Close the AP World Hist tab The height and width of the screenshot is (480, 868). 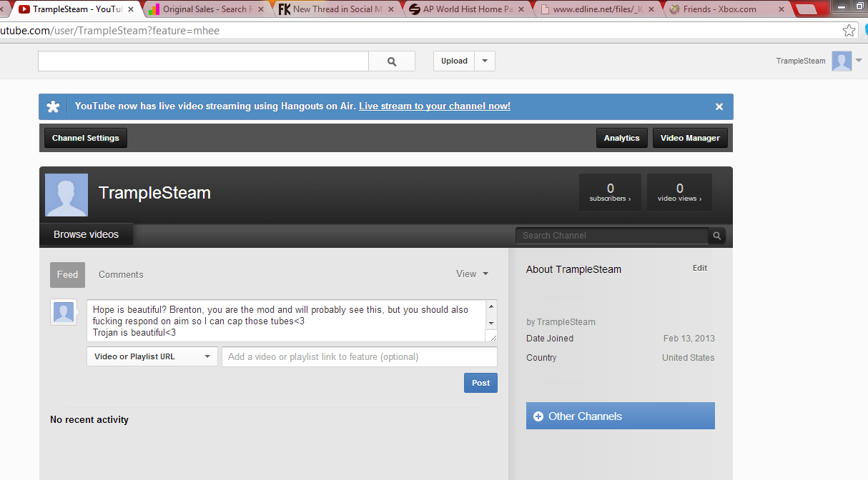[x=521, y=9]
